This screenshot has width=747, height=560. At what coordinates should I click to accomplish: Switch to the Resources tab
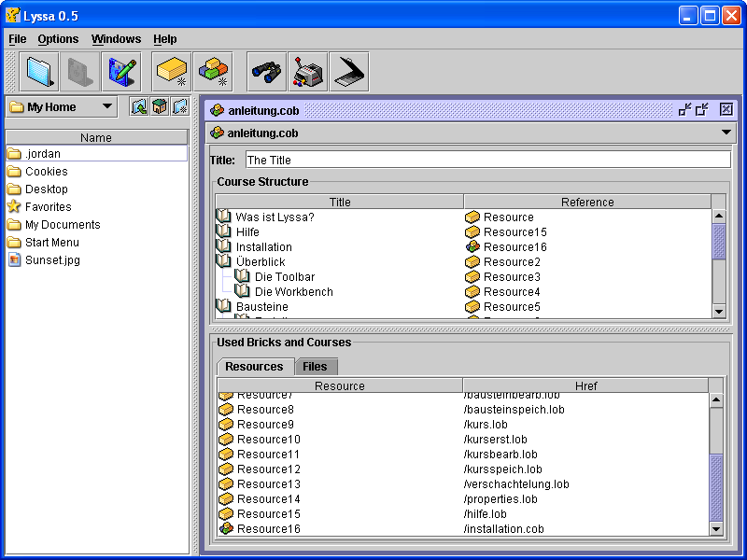click(x=255, y=367)
